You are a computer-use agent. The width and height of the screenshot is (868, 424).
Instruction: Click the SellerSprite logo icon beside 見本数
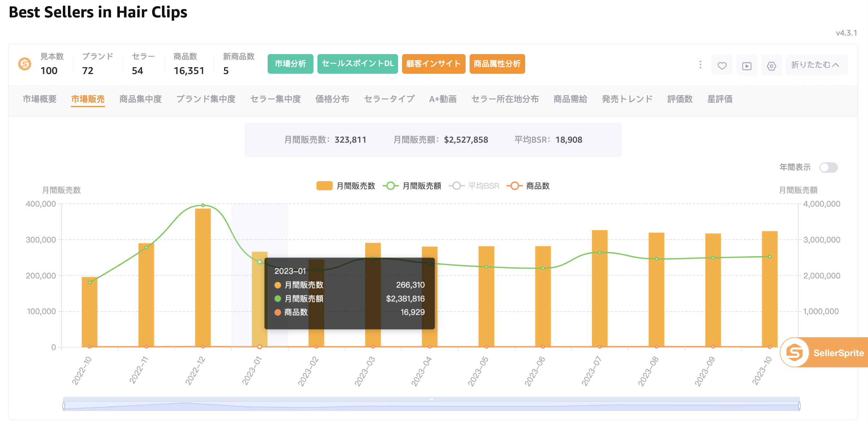click(25, 64)
